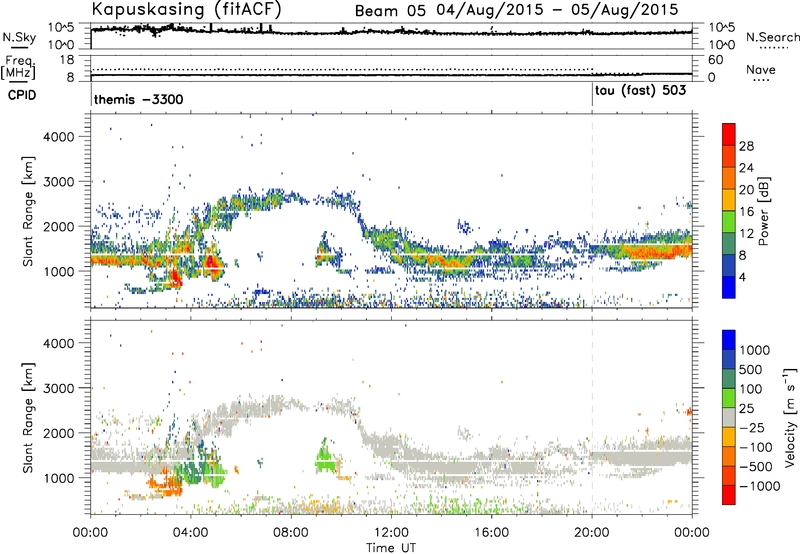
Task: Click the 'Slant Range [km]' label of the velocity panel
Action: tap(28, 418)
